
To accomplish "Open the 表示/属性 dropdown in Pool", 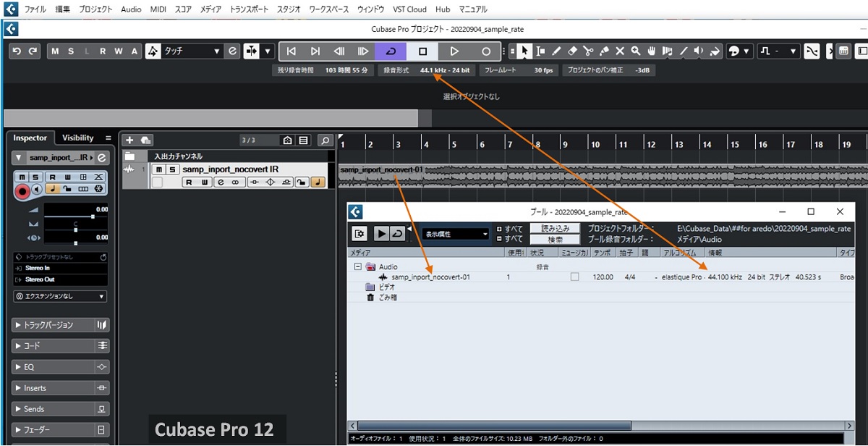I will coord(456,234).
